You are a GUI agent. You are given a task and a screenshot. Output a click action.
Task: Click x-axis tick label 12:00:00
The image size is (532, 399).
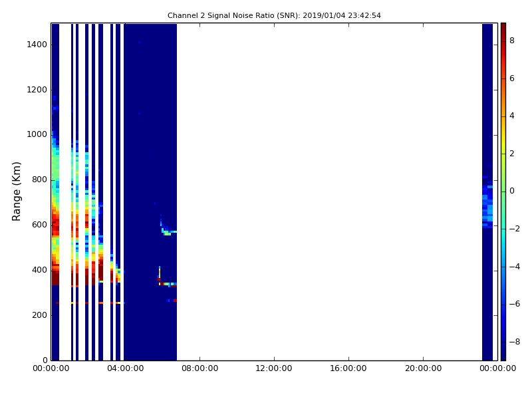click(x=274, y=368)
